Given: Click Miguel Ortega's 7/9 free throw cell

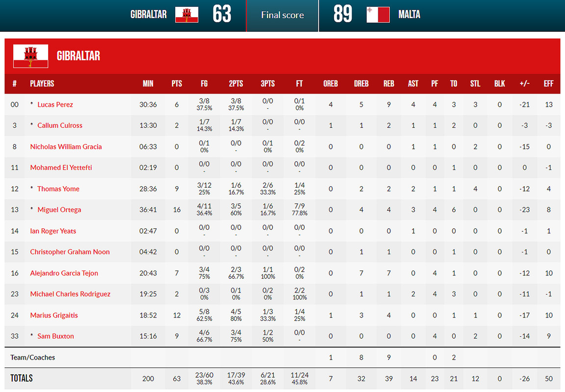Looking at the screenshot, I should click(x=300, y=210).
